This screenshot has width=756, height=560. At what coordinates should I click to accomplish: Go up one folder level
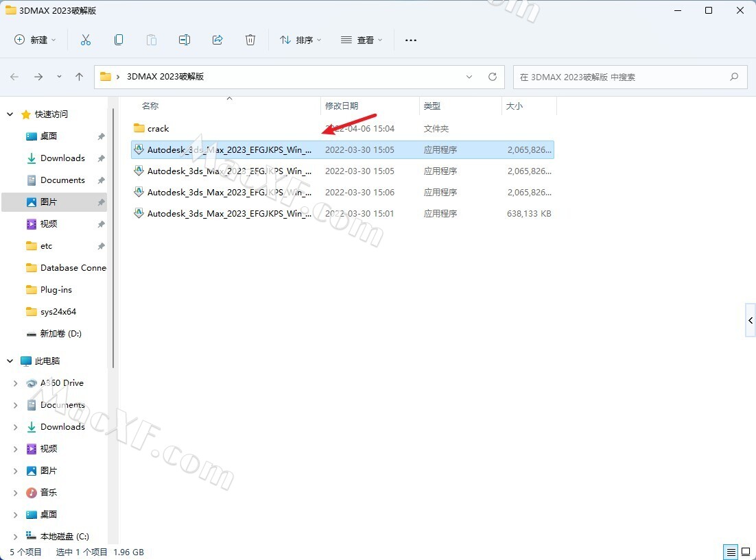pyautogui.click(x=79, y=77)
